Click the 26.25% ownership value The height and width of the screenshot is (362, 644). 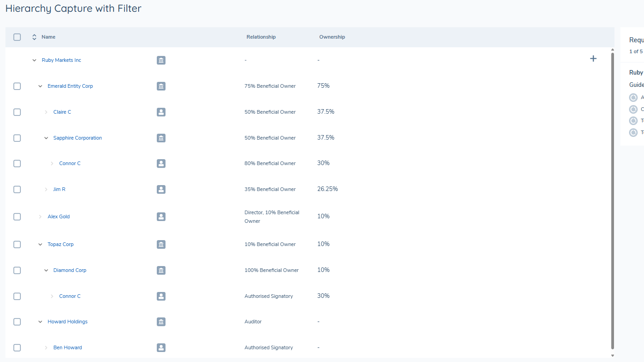tap(327, 189)
